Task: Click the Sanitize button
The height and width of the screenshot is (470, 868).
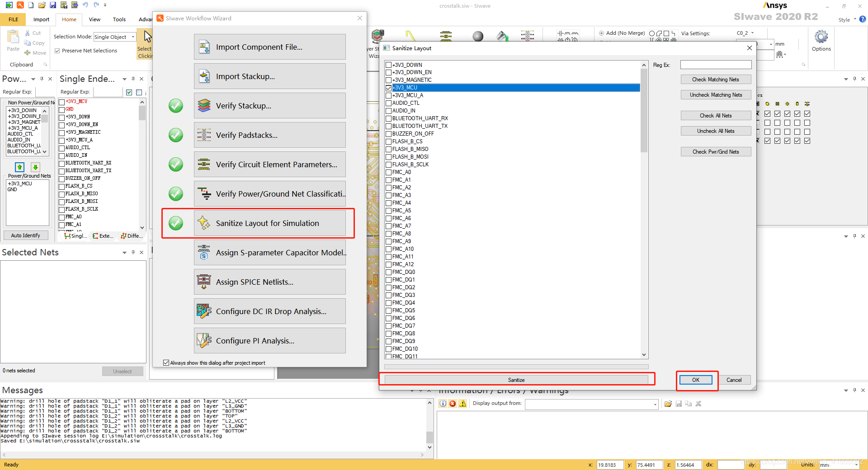Action: pyautogui.click(x=516, y=380)
